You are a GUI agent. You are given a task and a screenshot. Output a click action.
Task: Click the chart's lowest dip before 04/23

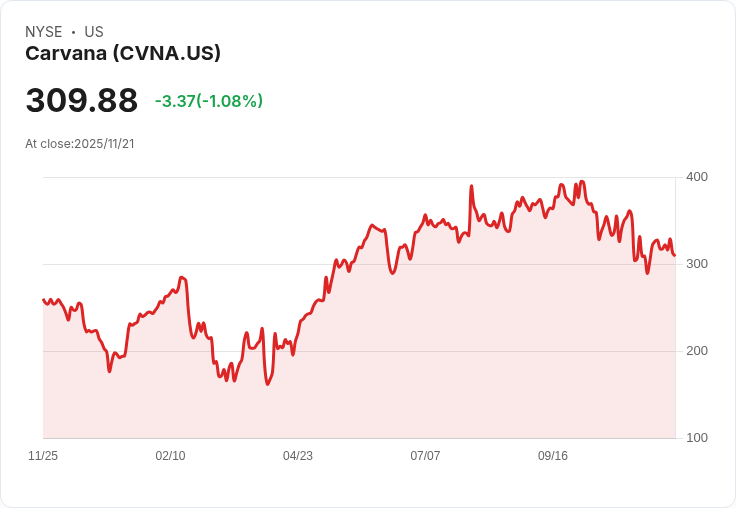[x=268, y=384]
